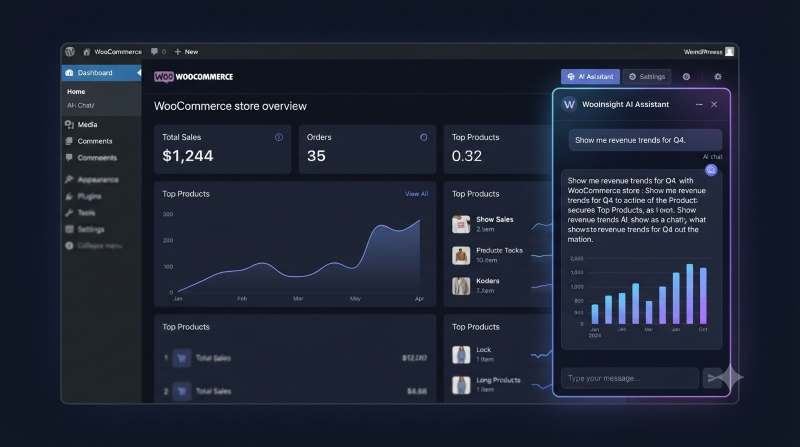The height and width of the screenshot is (447, 800).
Task: Collapse the sidebar menu
Action: (94, 245)
